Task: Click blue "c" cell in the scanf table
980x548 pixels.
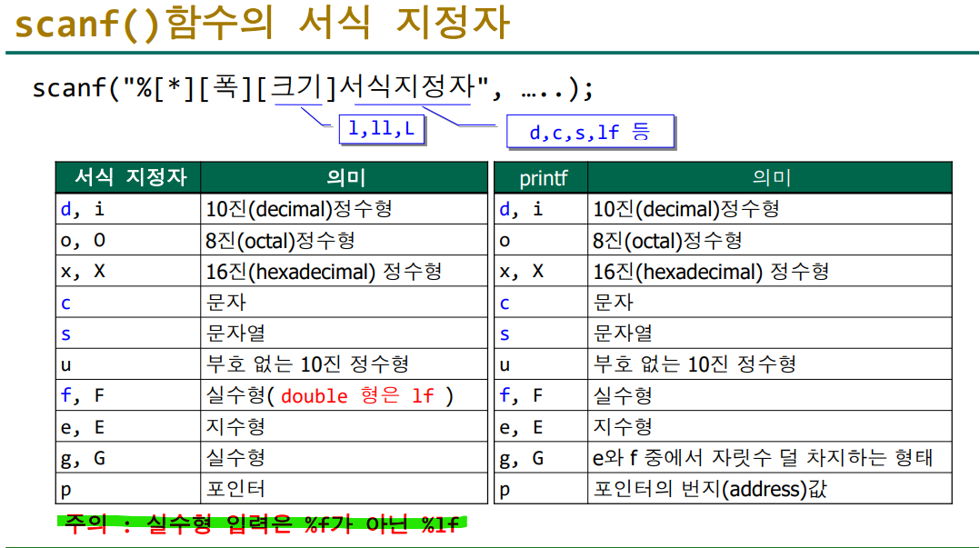Action: [128, 303]
